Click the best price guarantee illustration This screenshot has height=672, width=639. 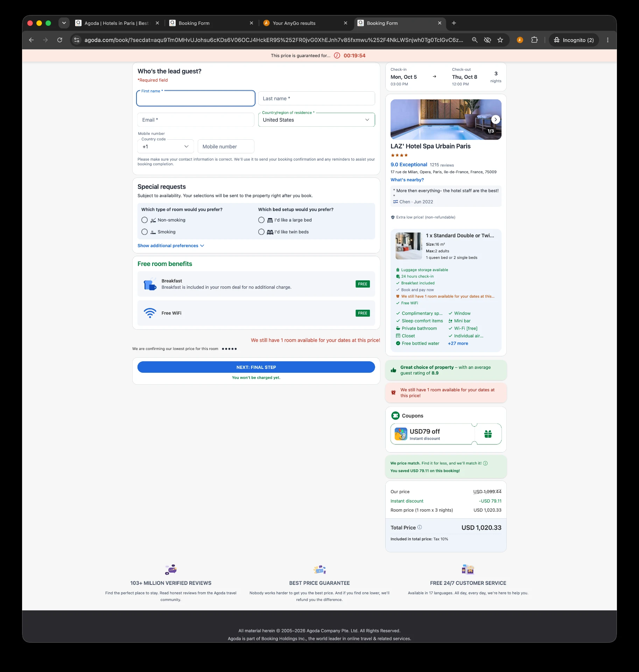pos(319,569)
